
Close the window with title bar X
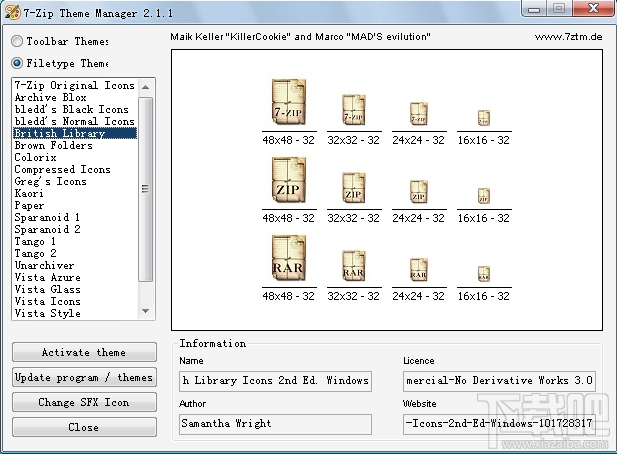point(593,9)
